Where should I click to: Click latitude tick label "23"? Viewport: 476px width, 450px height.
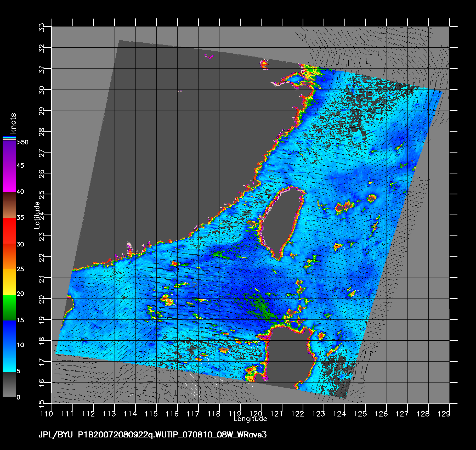coord(42,236)
